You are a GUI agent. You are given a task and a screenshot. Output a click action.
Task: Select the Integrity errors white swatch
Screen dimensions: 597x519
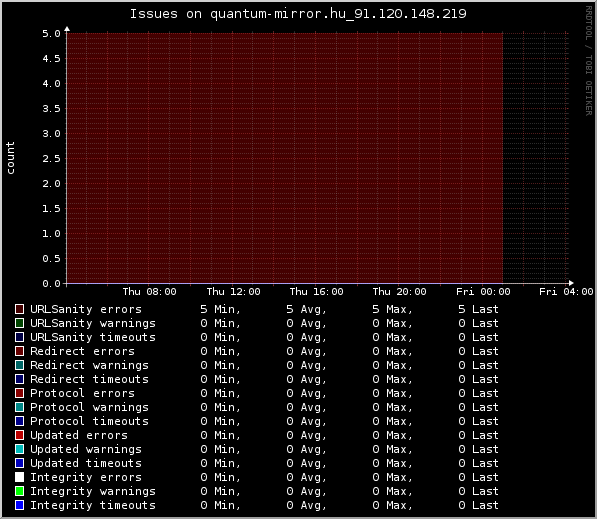tap(19, 477)
